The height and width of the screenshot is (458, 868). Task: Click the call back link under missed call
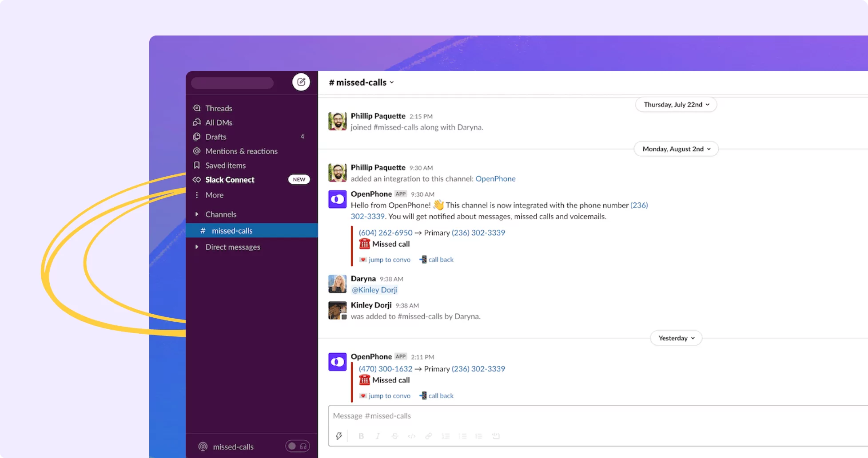[x=440, y=259]
